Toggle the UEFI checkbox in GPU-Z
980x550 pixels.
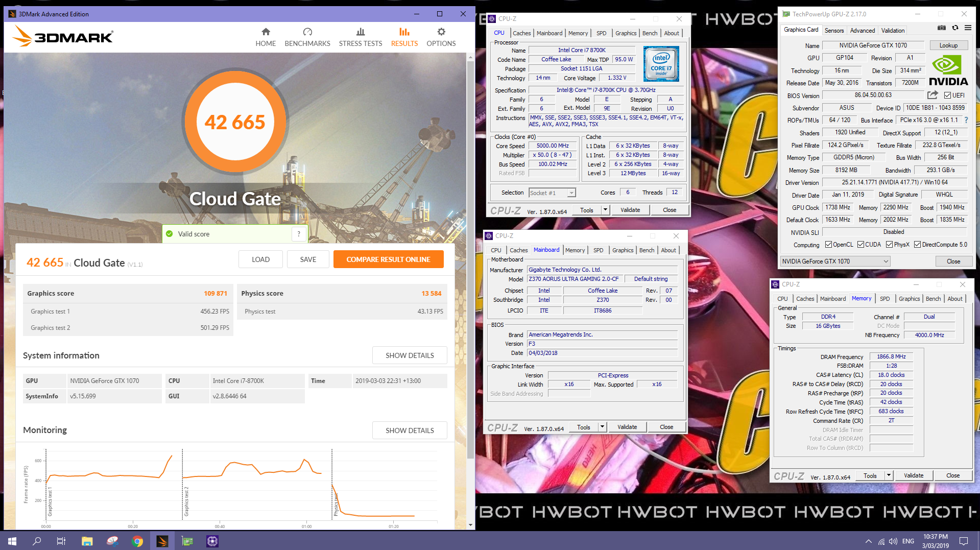click(x=947, y=95)
